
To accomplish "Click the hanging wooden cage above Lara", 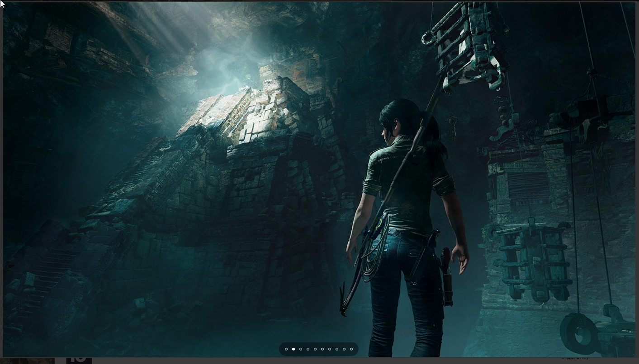I will tap(466, 45).
